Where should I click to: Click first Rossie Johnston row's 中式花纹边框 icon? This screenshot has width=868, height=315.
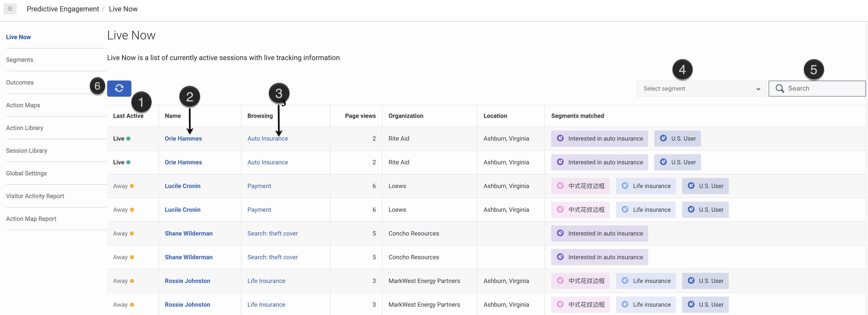point(560,280)
